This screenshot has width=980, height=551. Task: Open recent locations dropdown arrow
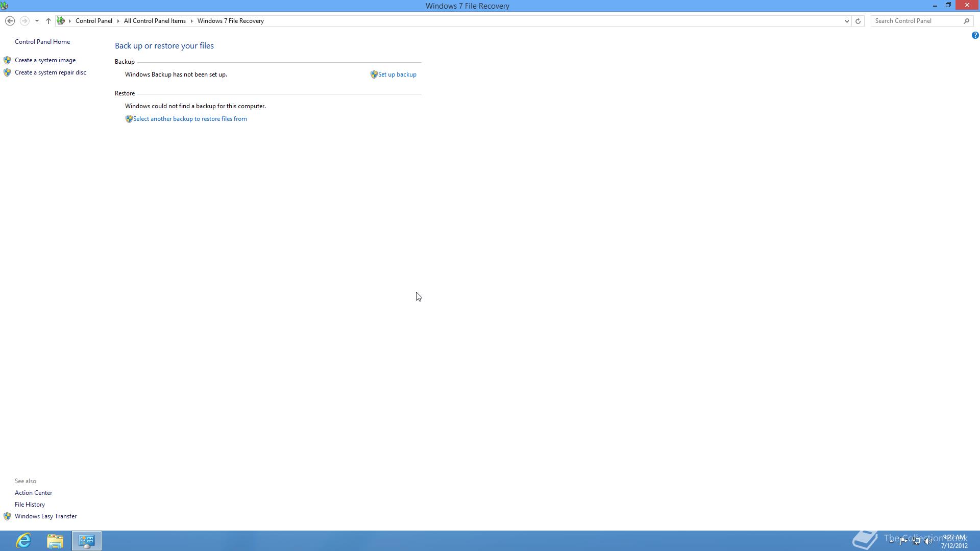pos(37,21)
